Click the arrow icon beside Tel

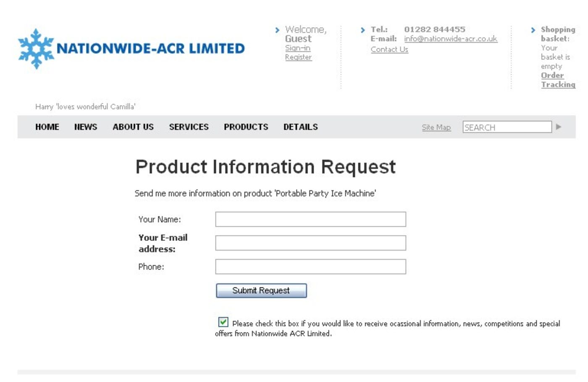click(363, 30)
